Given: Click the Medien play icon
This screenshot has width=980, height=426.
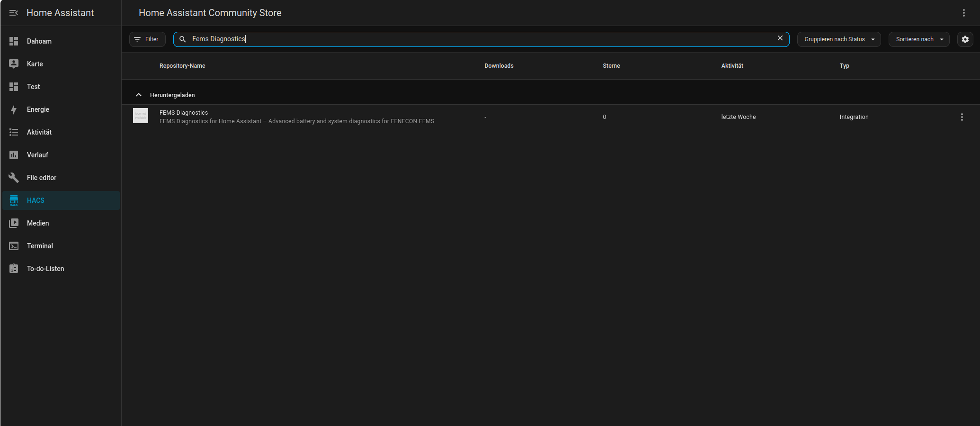Looking at the screenshot, I should tap(14, 223).
